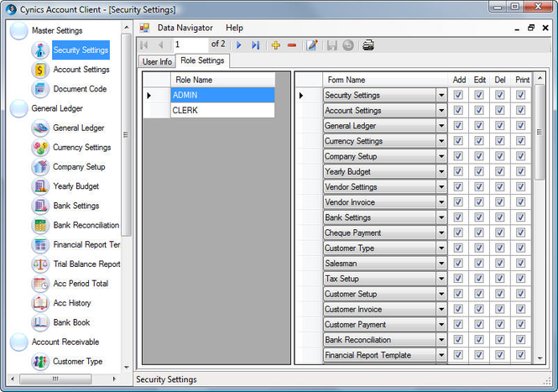Select the Role Settings tab
Image resolution: width=558 pixels, height=392 pixels.
click(x=202, y=60)
